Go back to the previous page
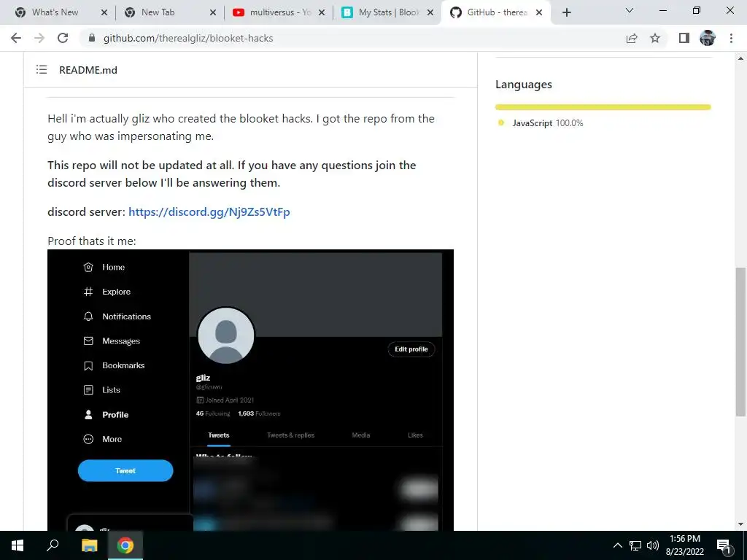The image size is (747, 560). [x=16, y=38]
